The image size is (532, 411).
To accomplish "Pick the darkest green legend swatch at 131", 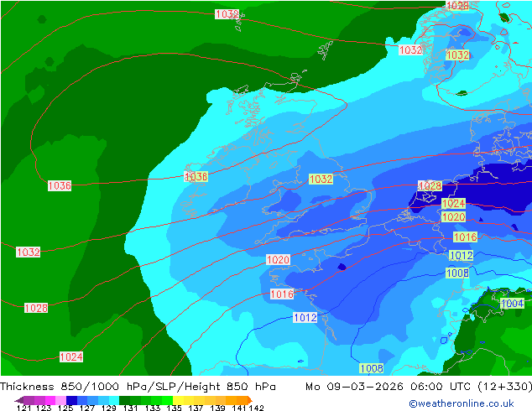I will coord(124,400).
